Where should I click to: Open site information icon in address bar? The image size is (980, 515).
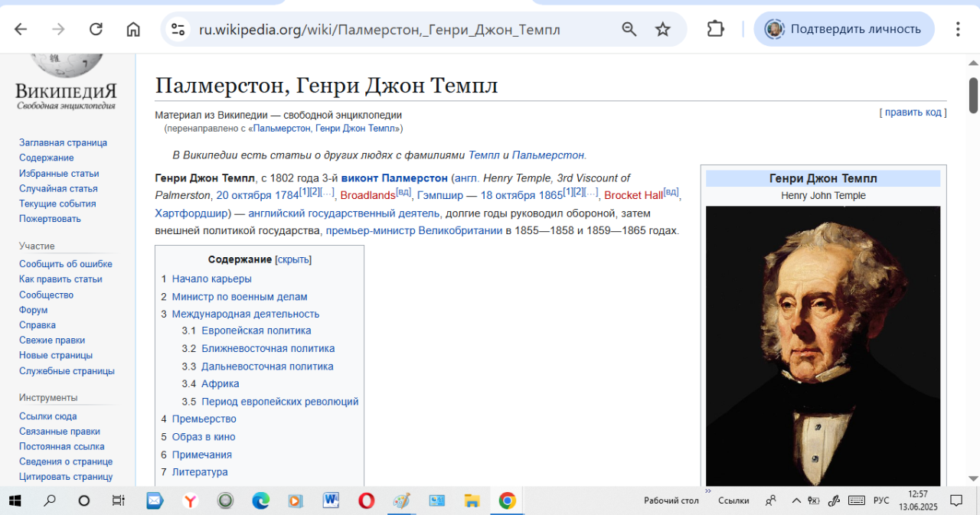(178, 29)
